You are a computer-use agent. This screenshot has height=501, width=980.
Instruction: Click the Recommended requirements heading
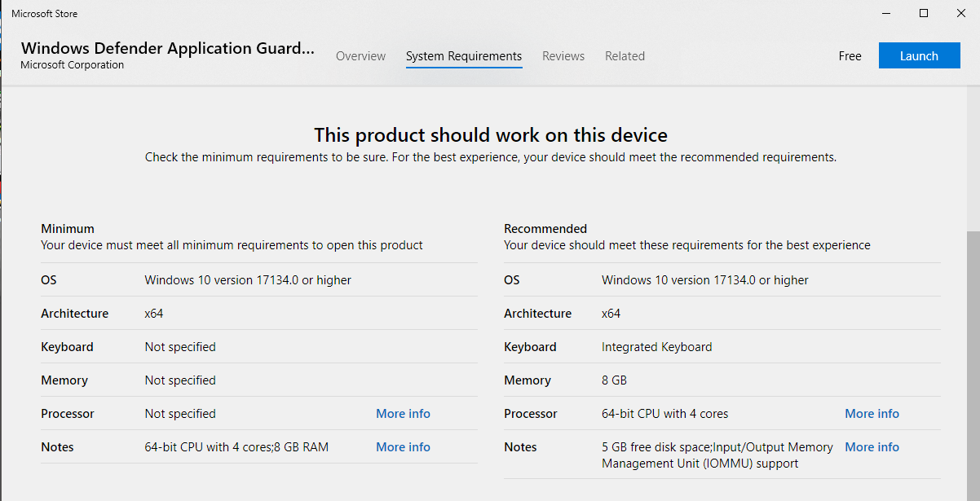pos(545,229)
